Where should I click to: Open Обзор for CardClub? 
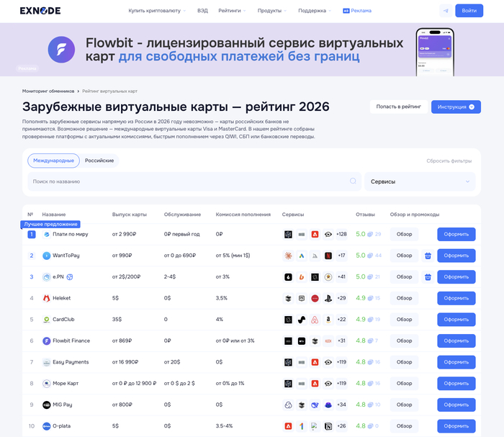[404, 320]
